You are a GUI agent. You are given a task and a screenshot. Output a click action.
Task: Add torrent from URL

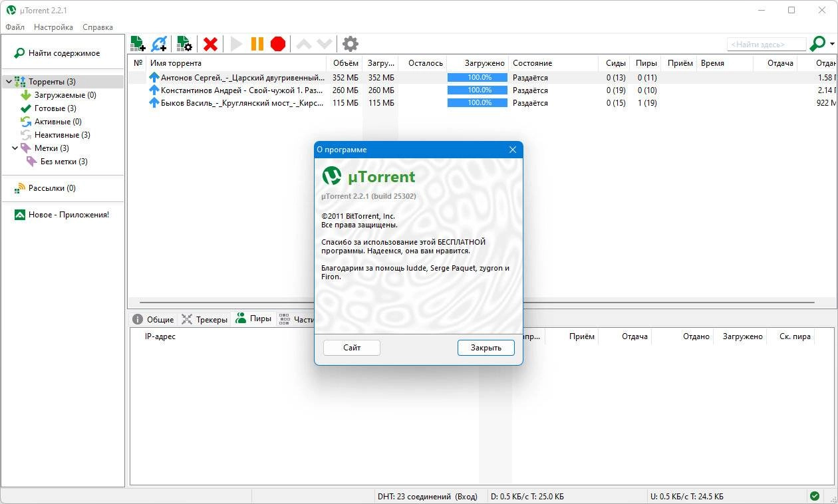[159, 44]
